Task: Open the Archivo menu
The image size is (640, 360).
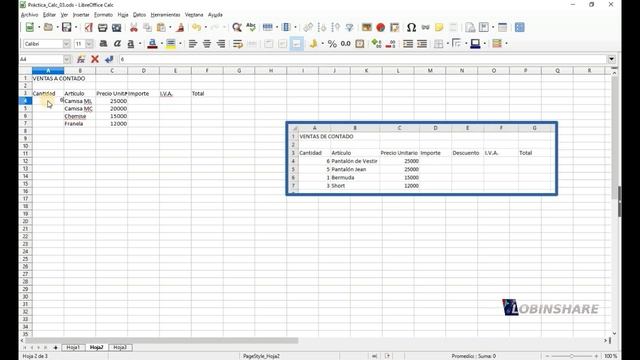Action: [x=29, y=15]
